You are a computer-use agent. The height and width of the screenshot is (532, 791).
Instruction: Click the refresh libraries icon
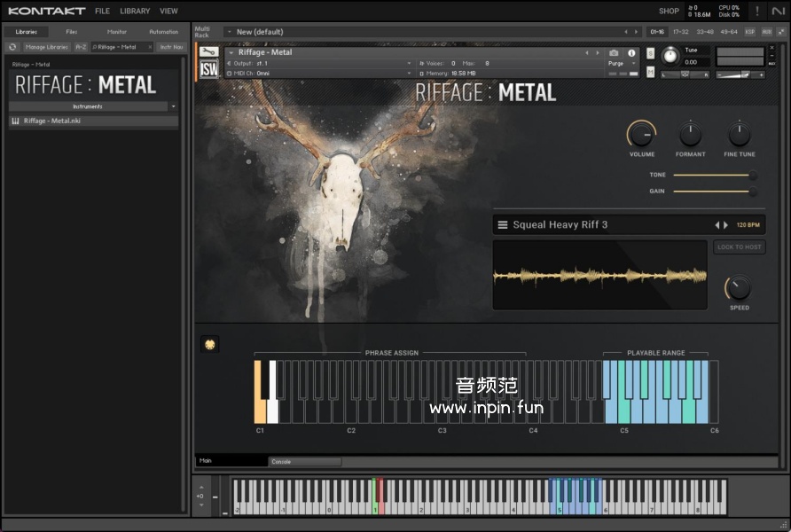coord(12,47)
